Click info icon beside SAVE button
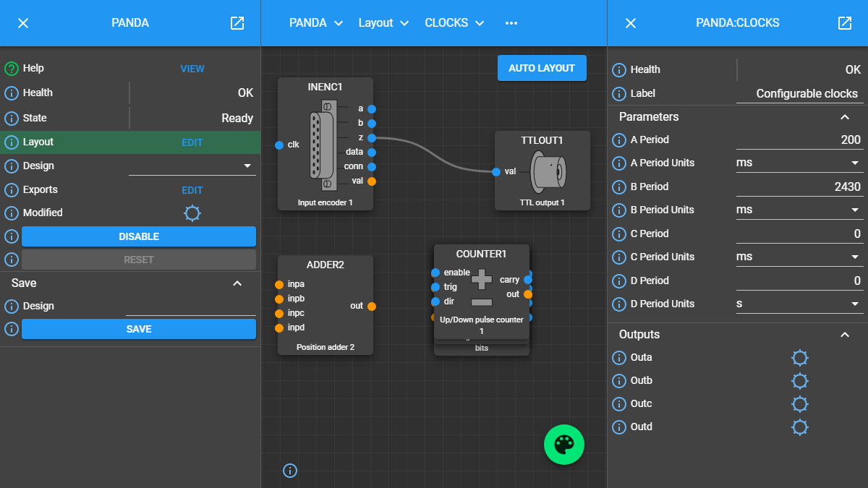The image size is (868, 488). (12, 329)
